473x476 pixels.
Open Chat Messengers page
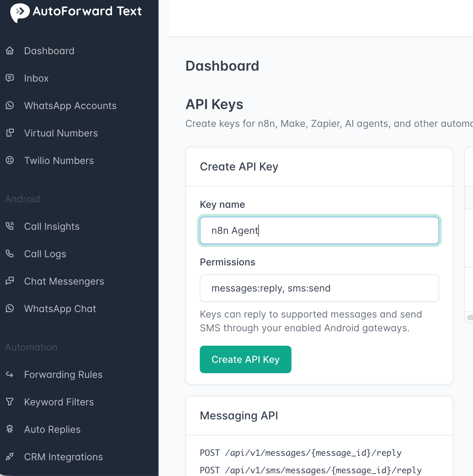coord(64,281)
